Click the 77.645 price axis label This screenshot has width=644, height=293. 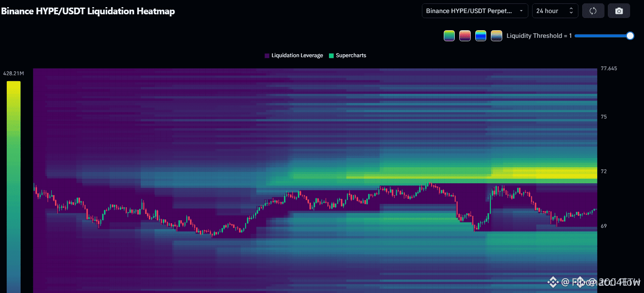click(609, 69)
